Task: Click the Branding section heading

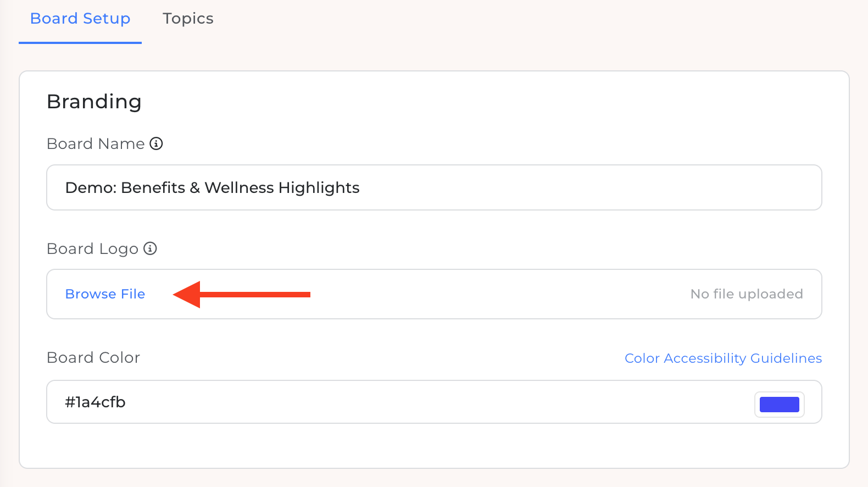Action: (94, 102)
